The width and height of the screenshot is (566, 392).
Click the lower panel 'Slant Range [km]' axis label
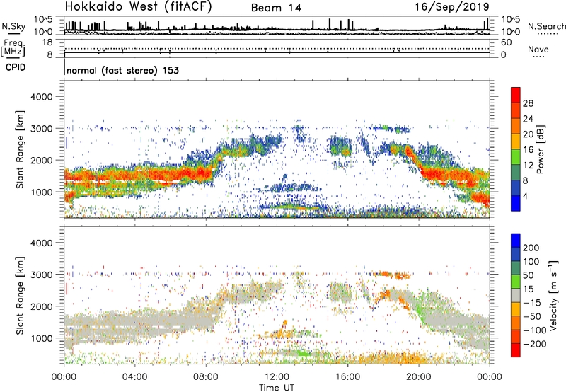(20, 296)
